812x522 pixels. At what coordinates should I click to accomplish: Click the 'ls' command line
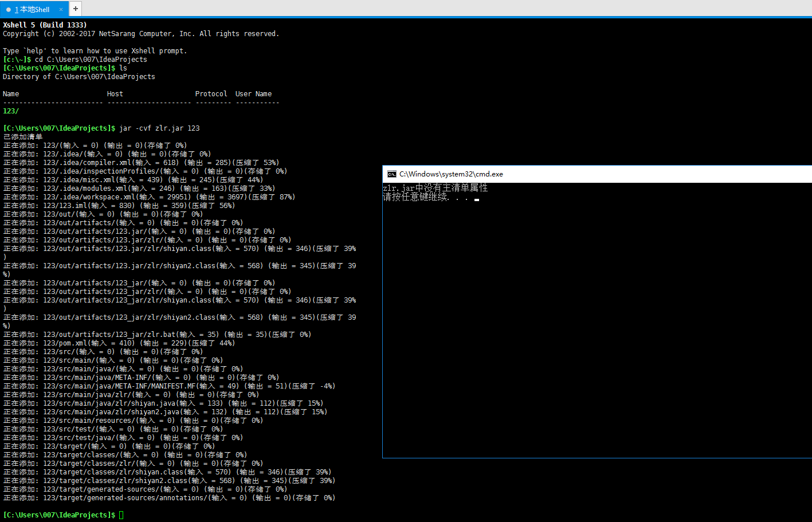tap(123, 68)
